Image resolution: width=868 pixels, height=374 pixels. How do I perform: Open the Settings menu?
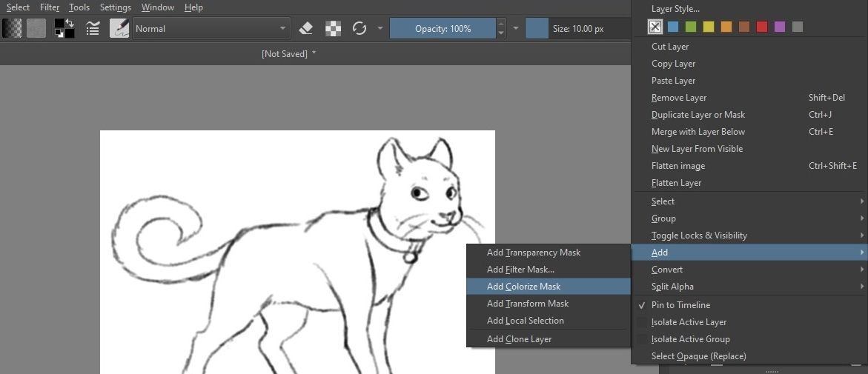click(x=115, y=7)
